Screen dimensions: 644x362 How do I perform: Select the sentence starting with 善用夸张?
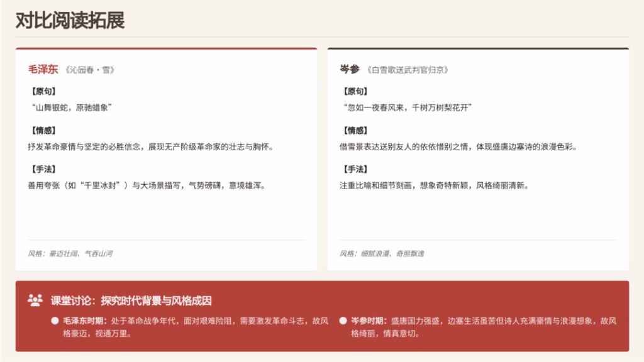146,185
